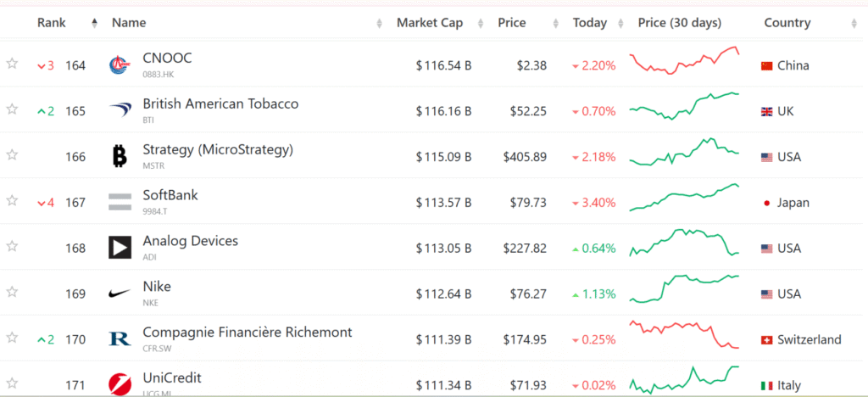
Task: Open the Compagnie Financière Richemont link
Action: click(248, 333)
